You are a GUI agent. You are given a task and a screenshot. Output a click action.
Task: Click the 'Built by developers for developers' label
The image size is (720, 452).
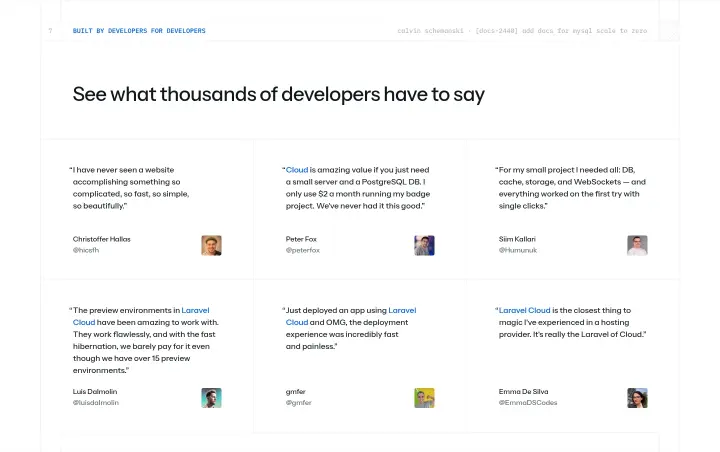[139, 31]
